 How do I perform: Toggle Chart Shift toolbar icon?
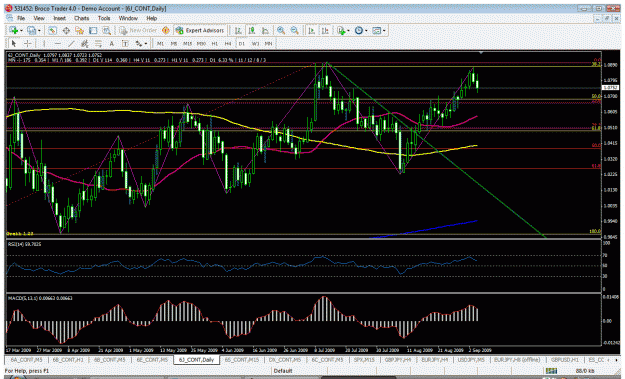tap(325, 31)
